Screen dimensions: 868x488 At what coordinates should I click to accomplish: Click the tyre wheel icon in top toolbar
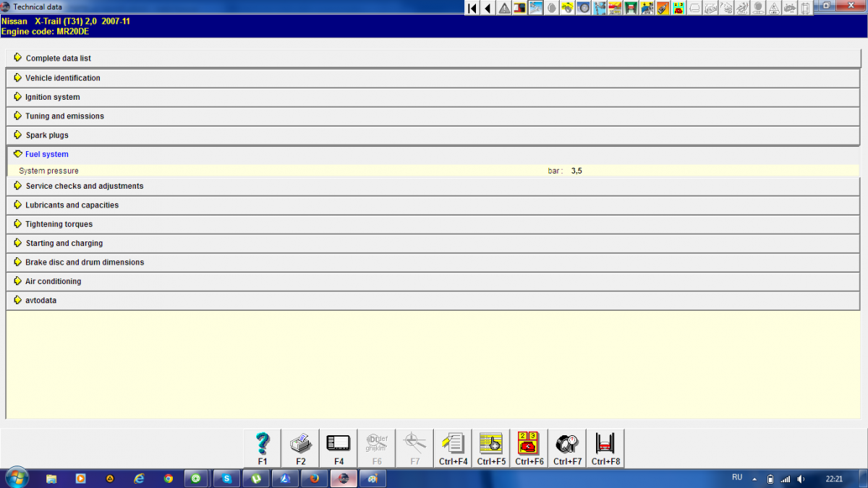[583, 8]
